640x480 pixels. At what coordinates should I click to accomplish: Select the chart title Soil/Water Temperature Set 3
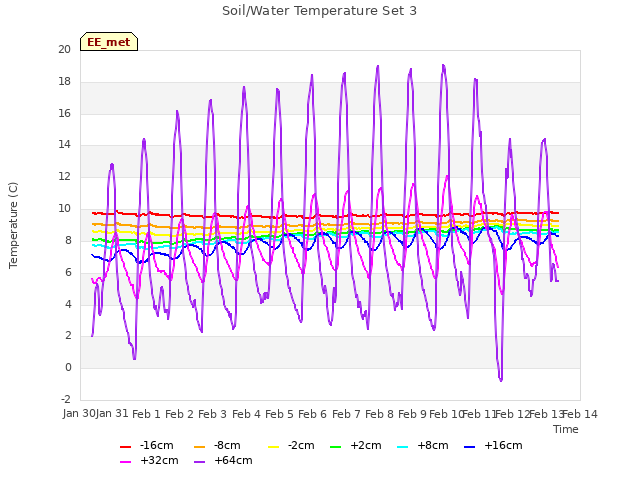pos(320,11)
